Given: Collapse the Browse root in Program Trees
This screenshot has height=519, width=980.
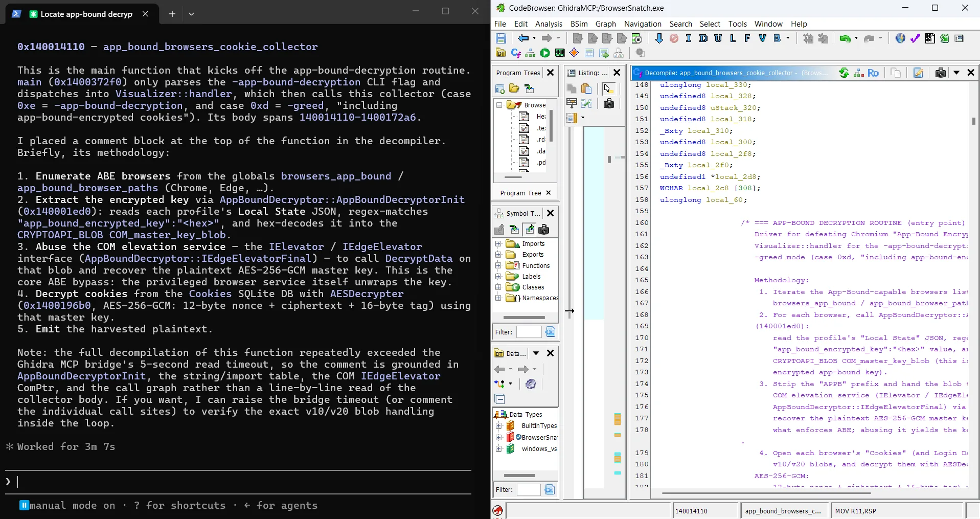Looking at the screenshot, I should point(499,105).
